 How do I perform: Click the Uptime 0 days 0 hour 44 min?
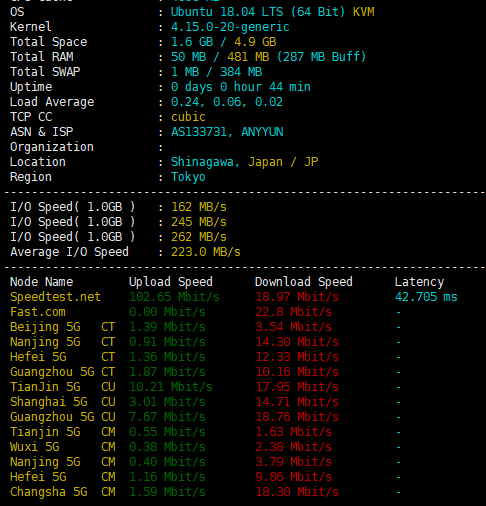tap(241, 87)
